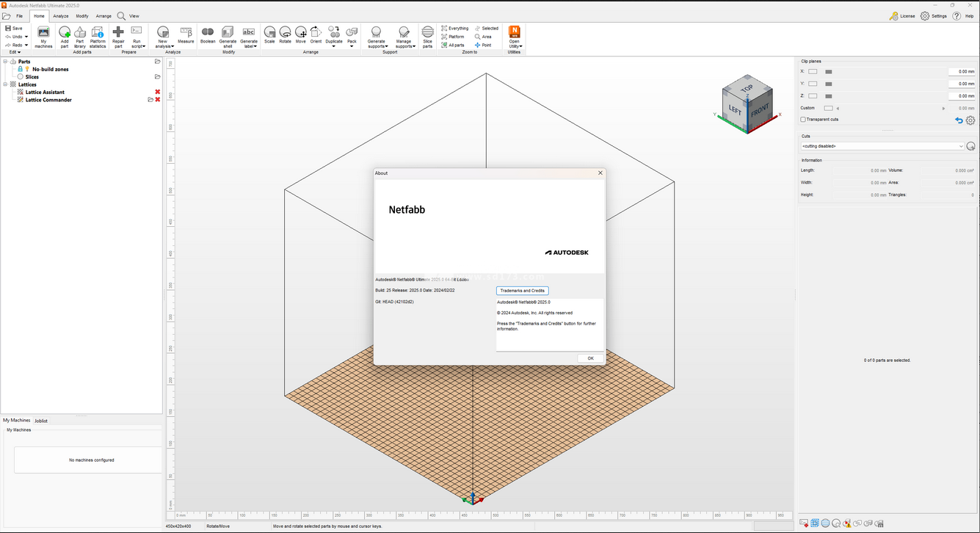Expand the Edit group dropdown
This screenshot has width=980, height=533.
point(15,52)
